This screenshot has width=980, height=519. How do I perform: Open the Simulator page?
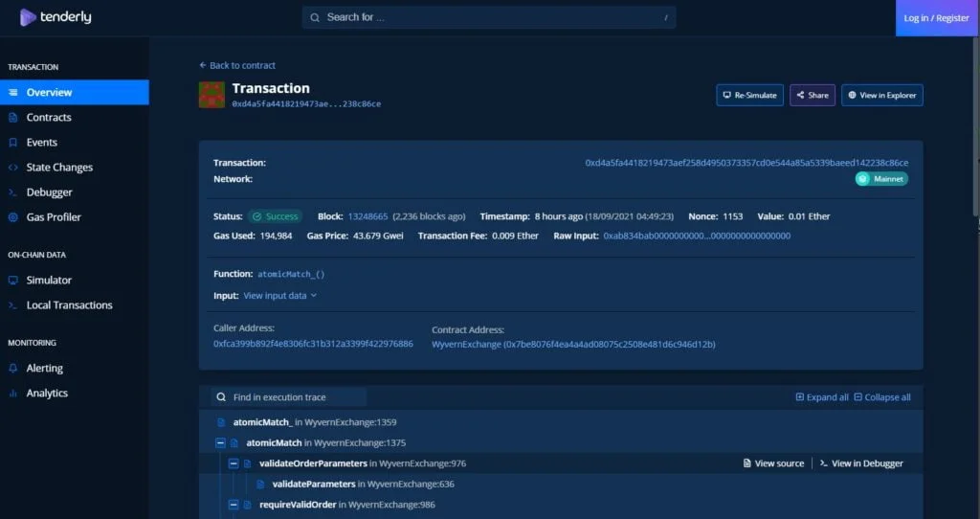(75, 281)
